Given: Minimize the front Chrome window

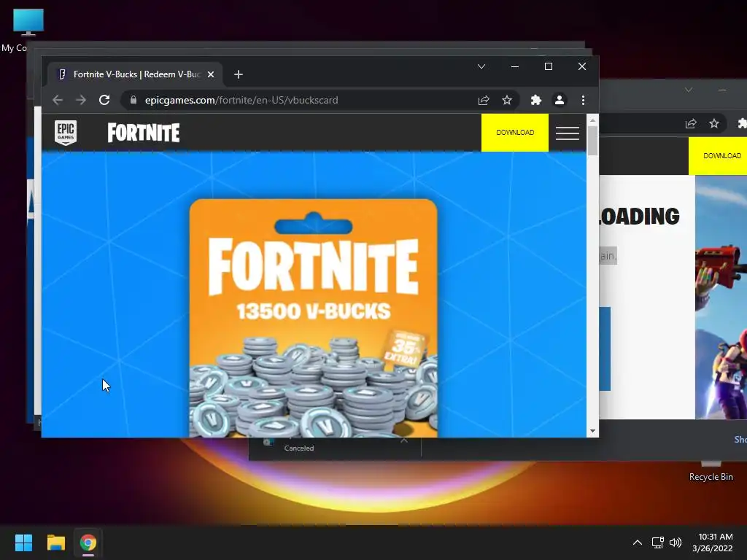Looking at the screenshot, I should pos(514,66).
